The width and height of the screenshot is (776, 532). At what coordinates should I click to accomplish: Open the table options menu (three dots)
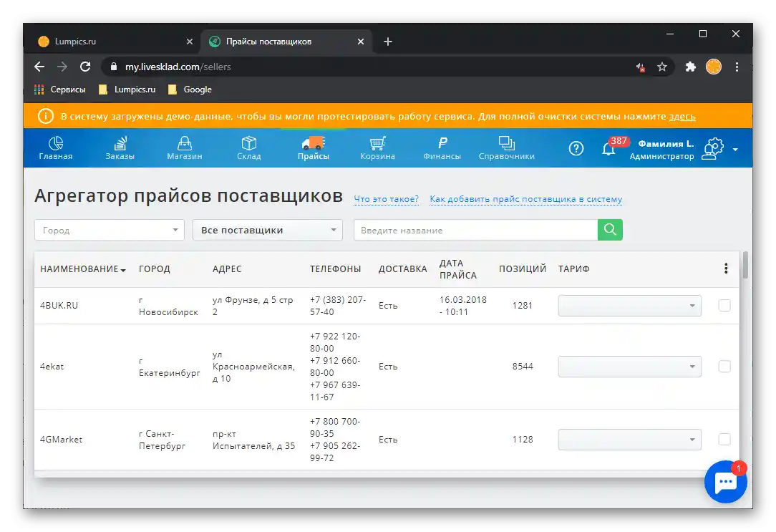(726, 268)
